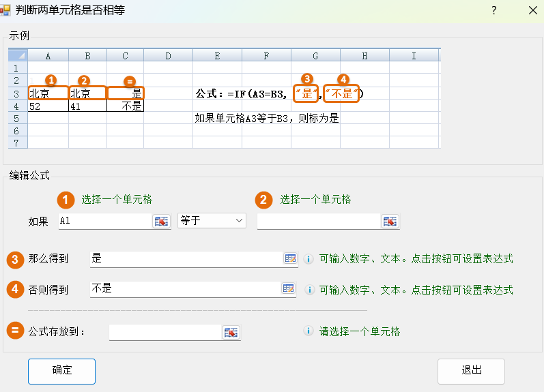
Task: Close the 判断两单元格是否相等 dialog
Action: [532, 11]
